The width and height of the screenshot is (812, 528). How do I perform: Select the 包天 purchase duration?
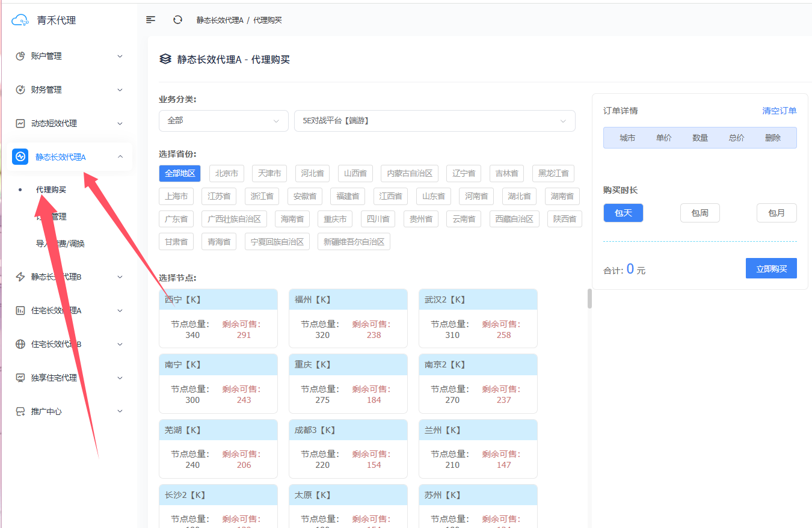[623, 213]
